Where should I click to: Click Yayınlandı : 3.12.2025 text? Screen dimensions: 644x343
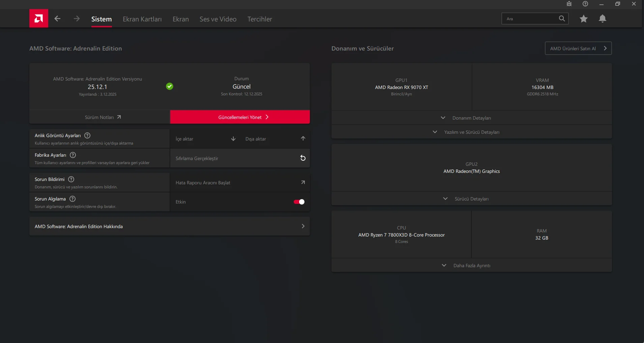coord(98,94)
